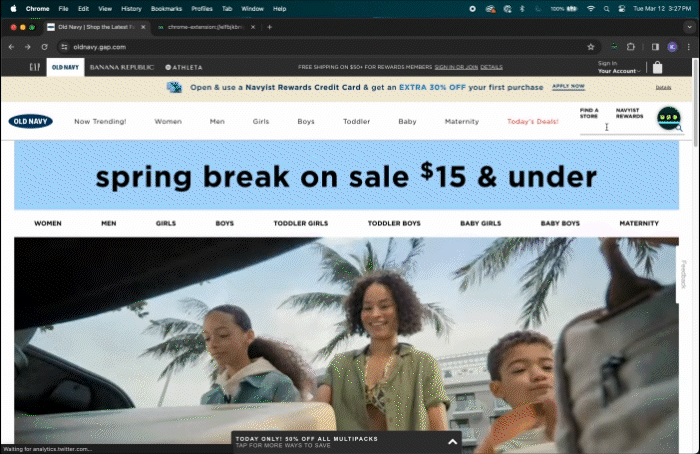Click the Old Navy oval logo

coord(30,121)
